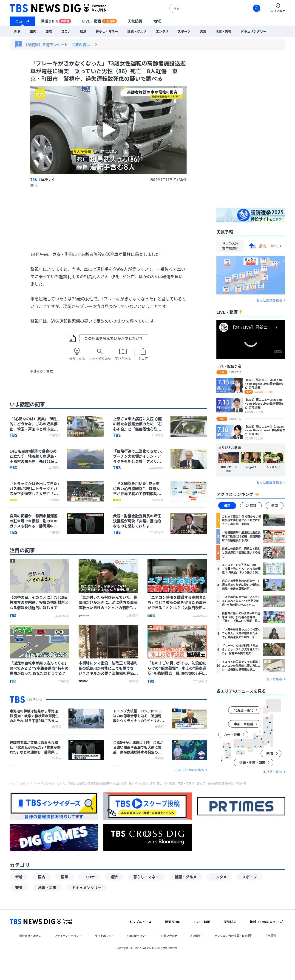Open the エリア設定 location pin
Screen dimensions: 295x980
278,8
